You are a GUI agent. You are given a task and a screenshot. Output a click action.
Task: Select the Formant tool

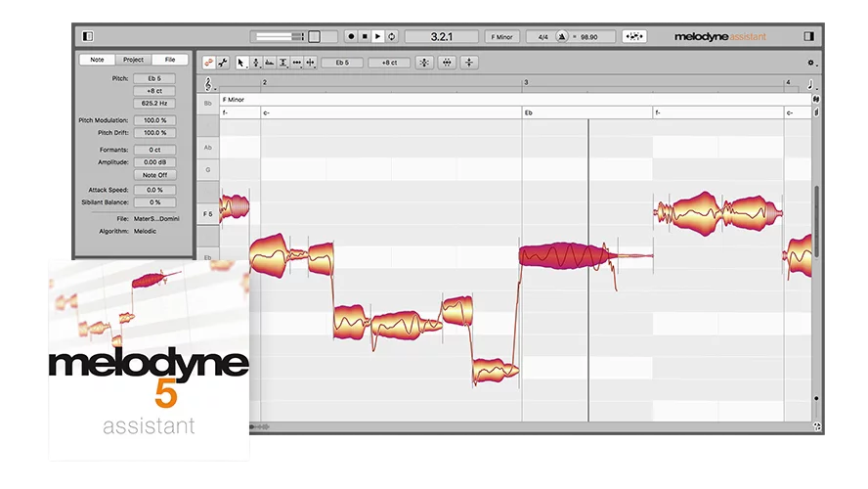point(270,63)
